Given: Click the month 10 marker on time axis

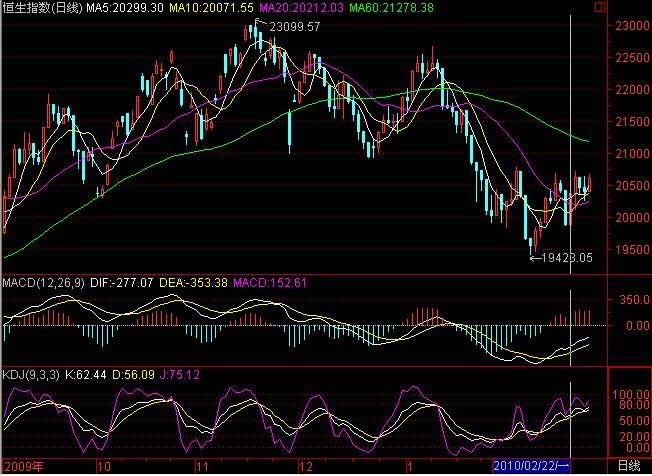Looking at the screenshot, I should point(104,466).
